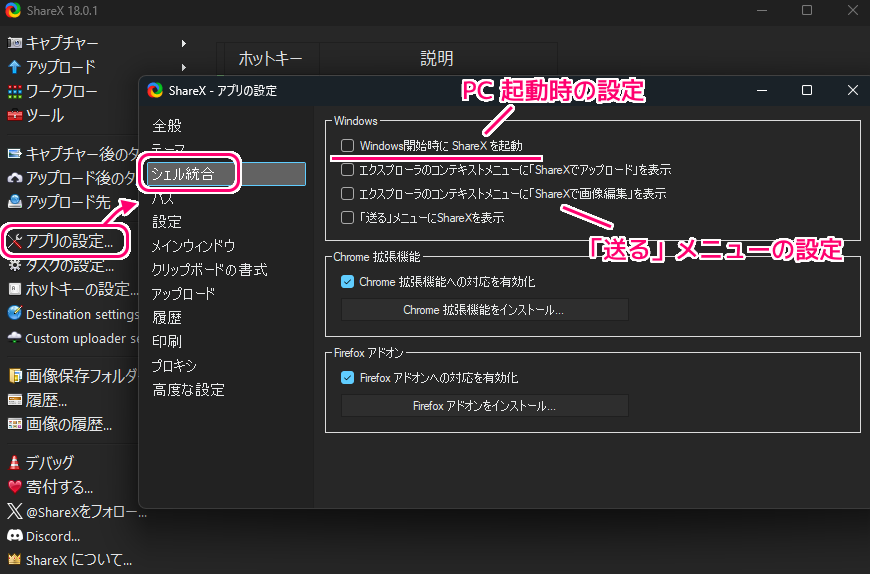Select 全般 in the settings list
The image size is (870, 574).
(x=167, y=126)
